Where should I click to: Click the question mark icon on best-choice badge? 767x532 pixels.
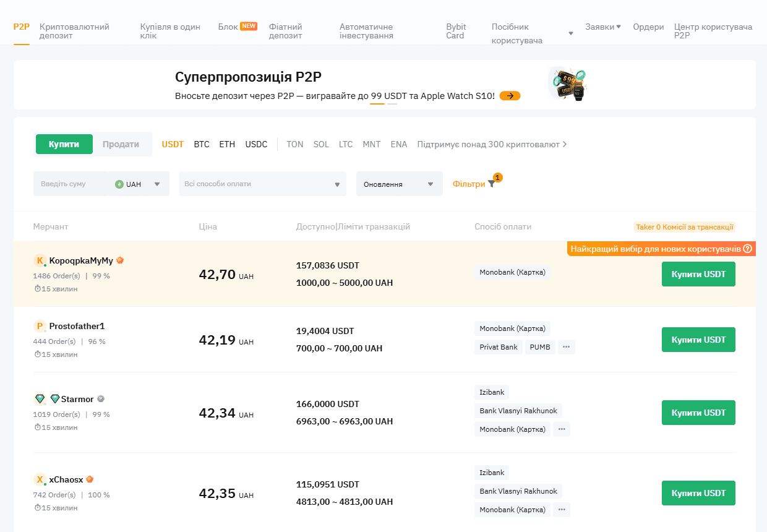coord(747,249)
